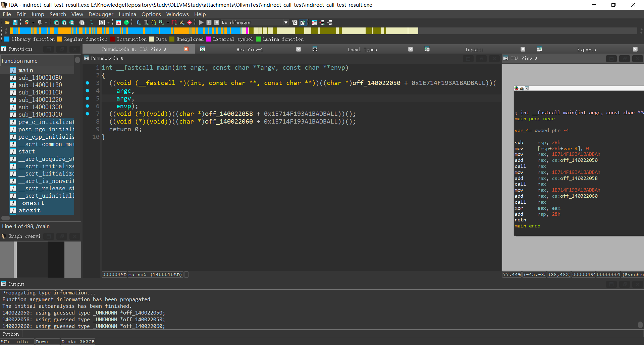The width and height of the screenshot is (644, 345).
Task: Click the highlighted C-arrow debugger toolbar icon
Action: (x=303, y=22)
